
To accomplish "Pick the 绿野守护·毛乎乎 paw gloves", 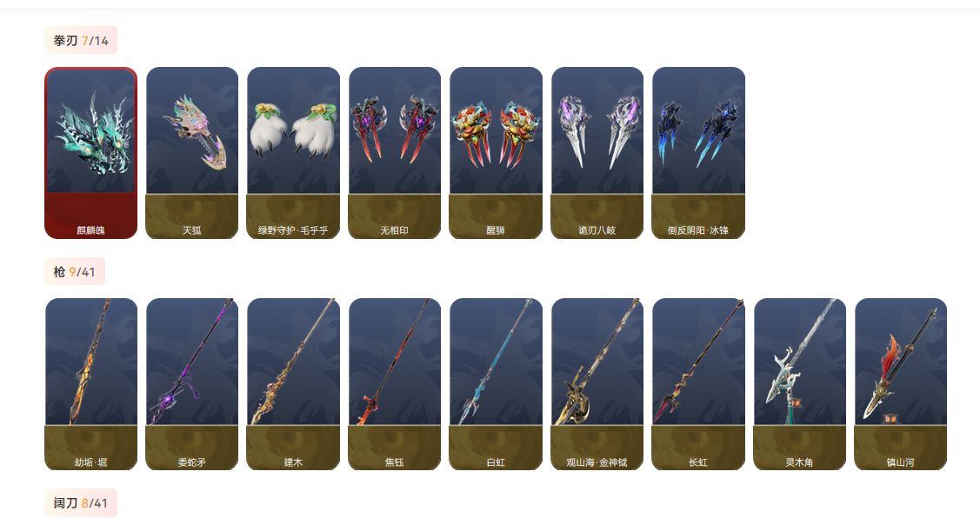I will pyautogui.click(x=293, y=153).
